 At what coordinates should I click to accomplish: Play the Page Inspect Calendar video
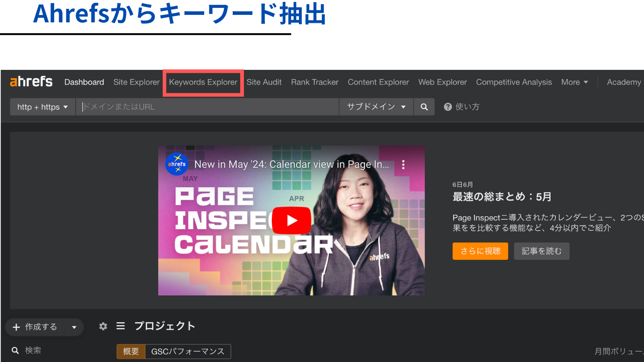coord(291,220)
